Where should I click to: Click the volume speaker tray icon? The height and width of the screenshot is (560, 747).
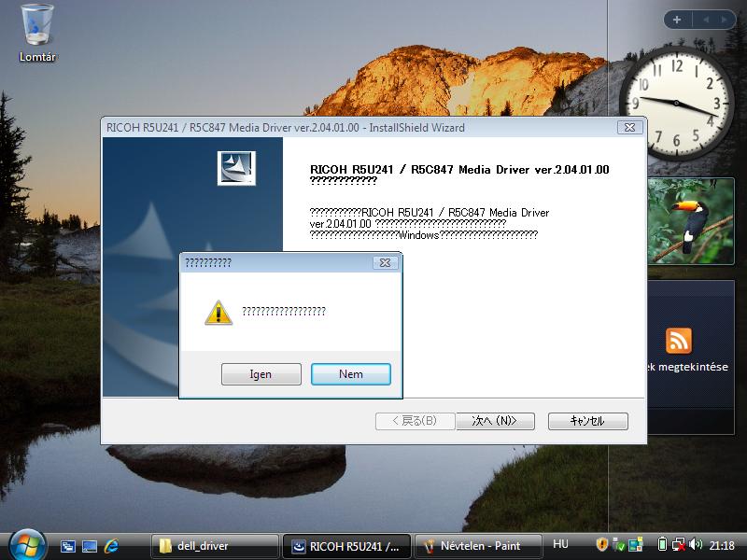click(695, 545)
